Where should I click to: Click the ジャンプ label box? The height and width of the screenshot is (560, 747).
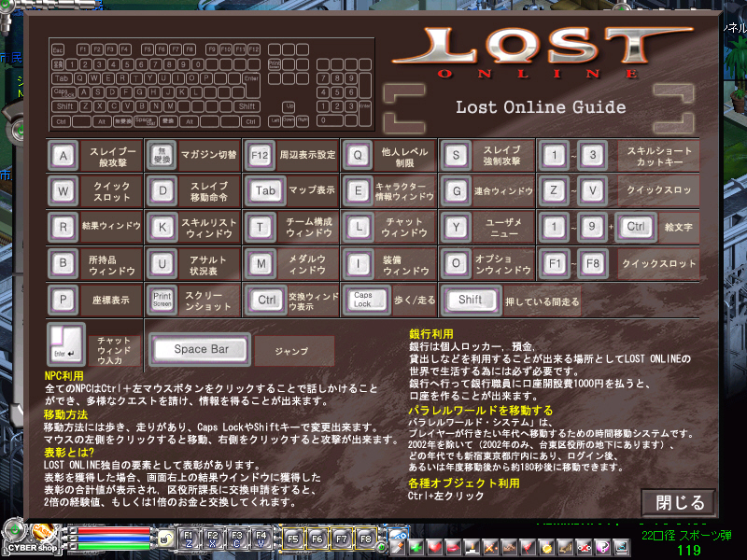coord(293,351)
